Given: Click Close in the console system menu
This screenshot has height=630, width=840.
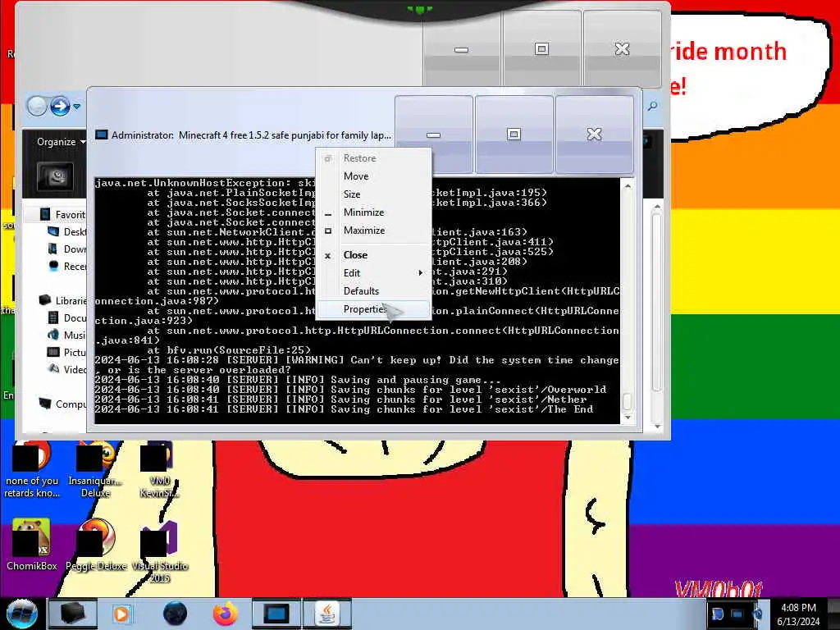Looking at the screenshot, I should pyautogui.click(x=373, y=255).
